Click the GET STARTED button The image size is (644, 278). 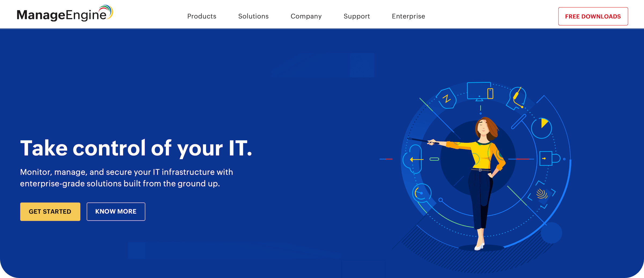click(x=50, y=211)
